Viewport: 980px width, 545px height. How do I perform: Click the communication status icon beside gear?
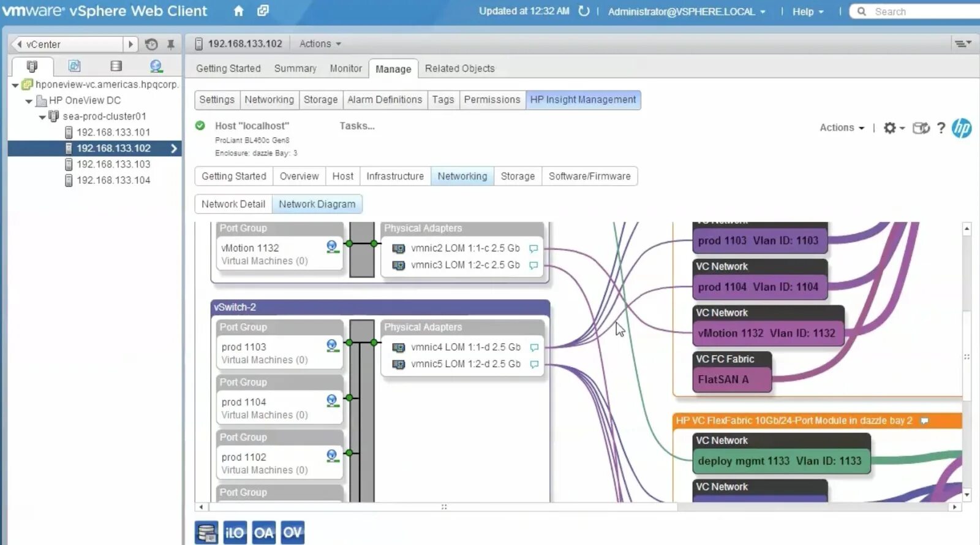[x=921, y=128]
